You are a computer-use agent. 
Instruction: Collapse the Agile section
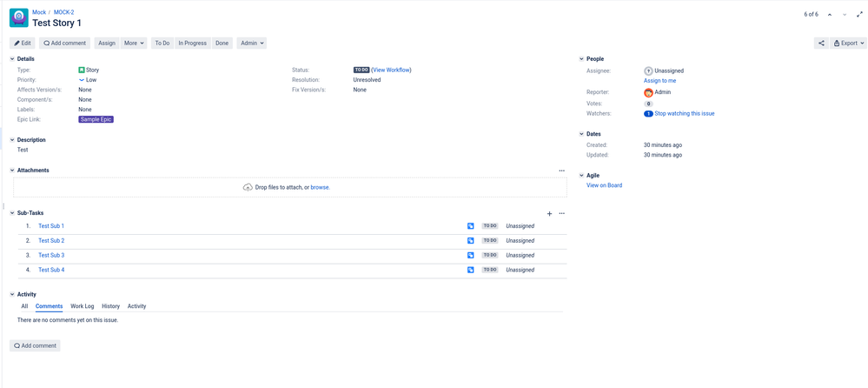[581, 176]
